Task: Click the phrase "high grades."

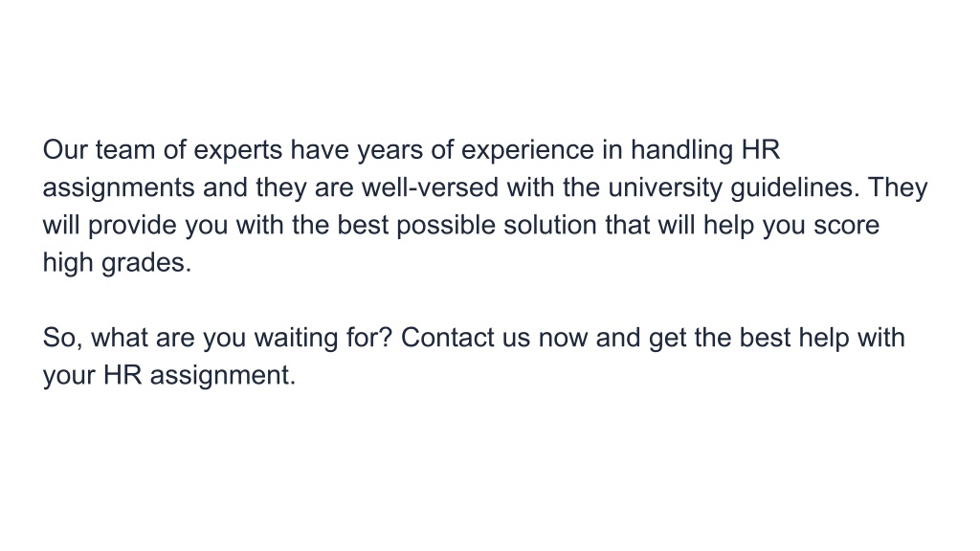Action: point(117,262)
